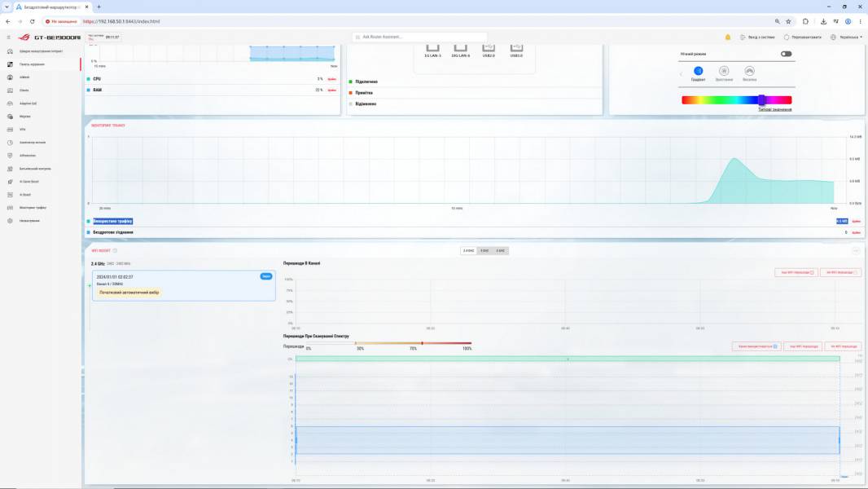Open AiProtection shield icon in sidebar

[x=10, y=156]
